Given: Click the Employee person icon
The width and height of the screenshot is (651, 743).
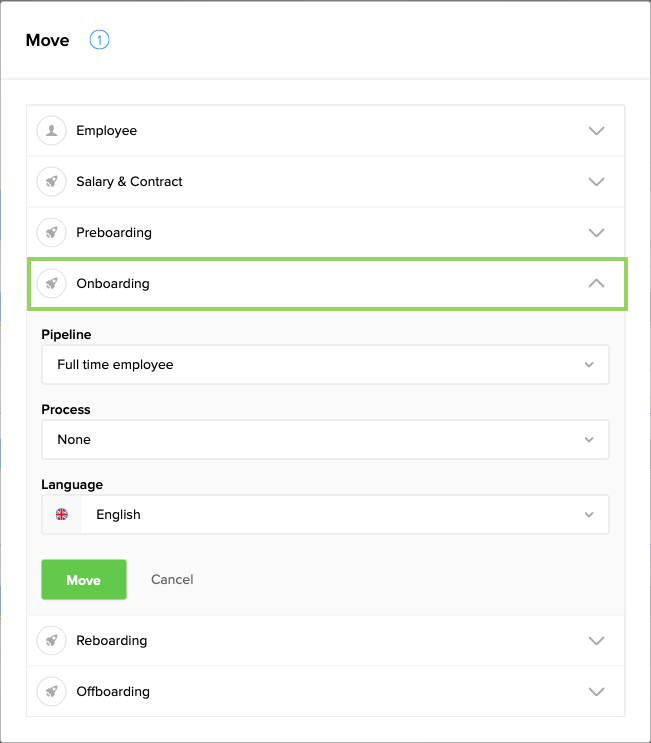Looking at the screenshot, I should [x=51, y=131].
